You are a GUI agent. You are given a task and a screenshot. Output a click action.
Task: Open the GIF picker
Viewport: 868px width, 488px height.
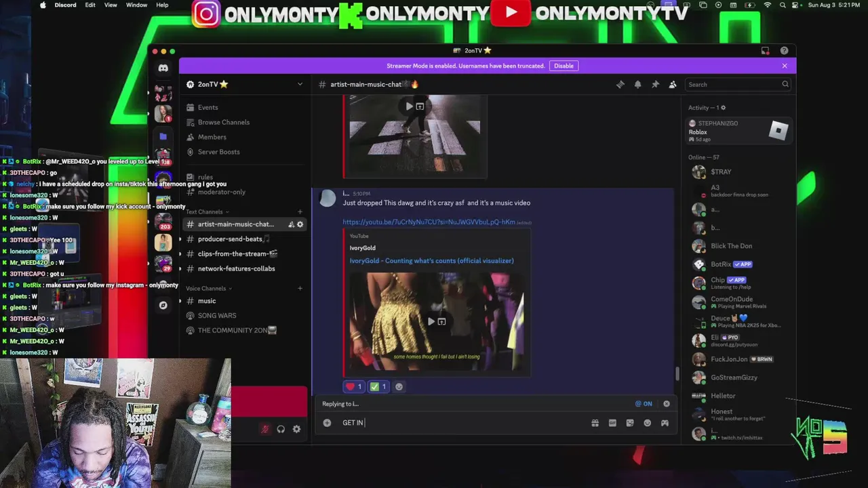click(612, 423)
